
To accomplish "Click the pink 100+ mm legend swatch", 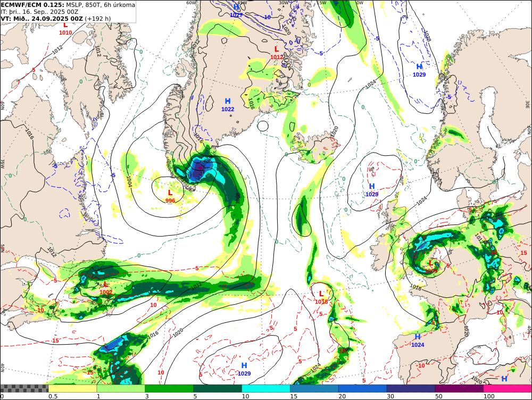I will [x=508, y=388].
